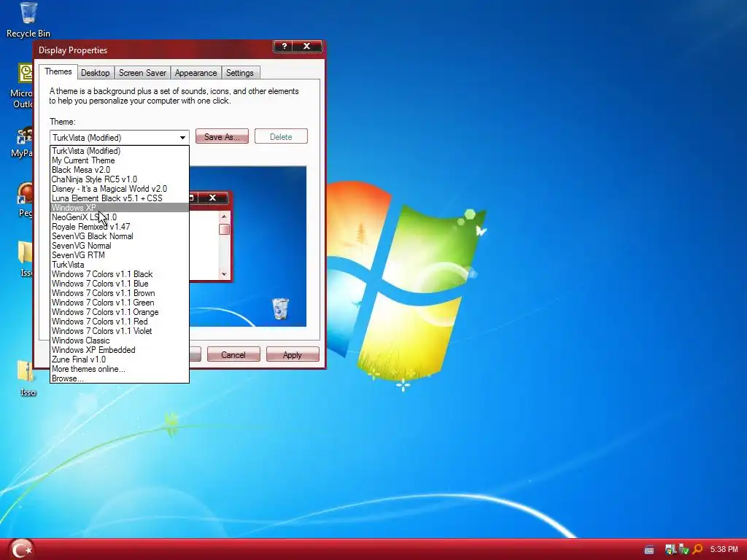Click the Apply button

click(293, 355)
